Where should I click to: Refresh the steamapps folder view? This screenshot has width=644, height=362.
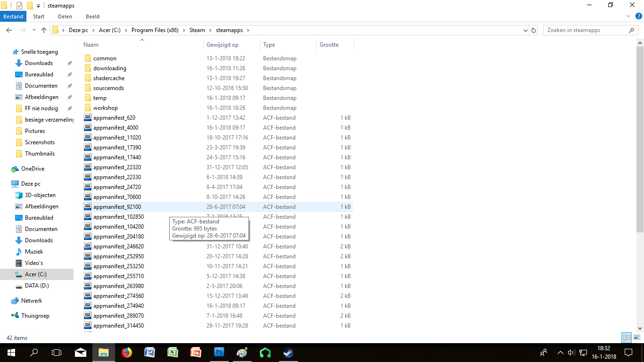[534, 30]
